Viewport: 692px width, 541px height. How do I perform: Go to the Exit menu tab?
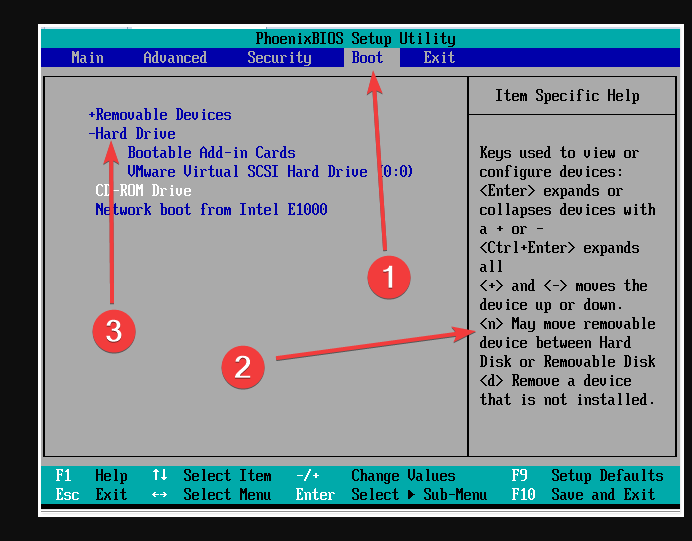(439, 58)
